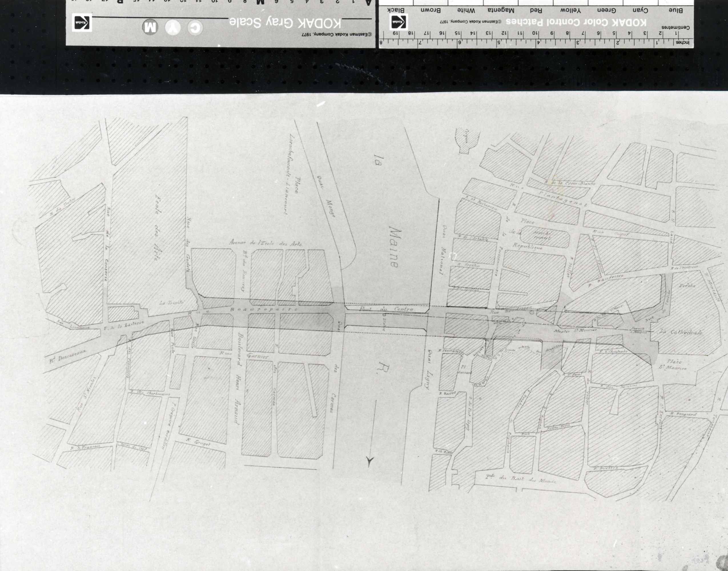Select the "Black" patch label
Image resolution: width=728 pixels, height=571 pixels.
pos(396,10)
